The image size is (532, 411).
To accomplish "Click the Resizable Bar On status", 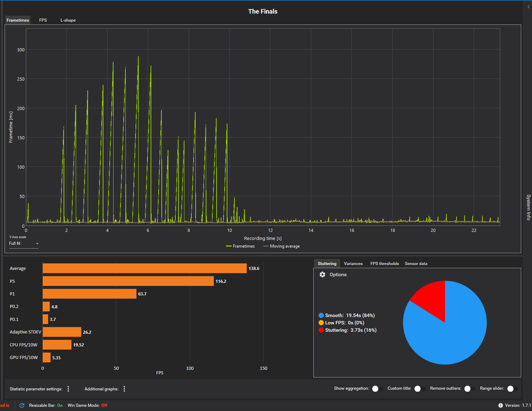I will [60, 405].
